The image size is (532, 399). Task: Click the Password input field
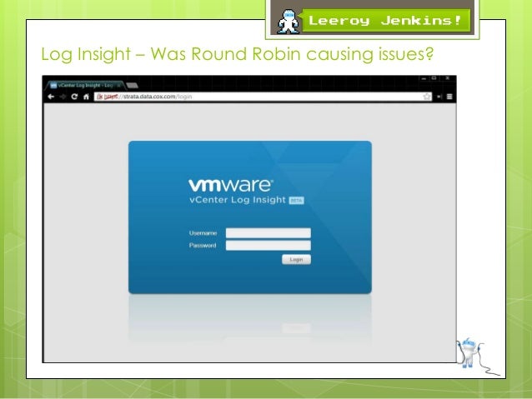pos(268,246)
